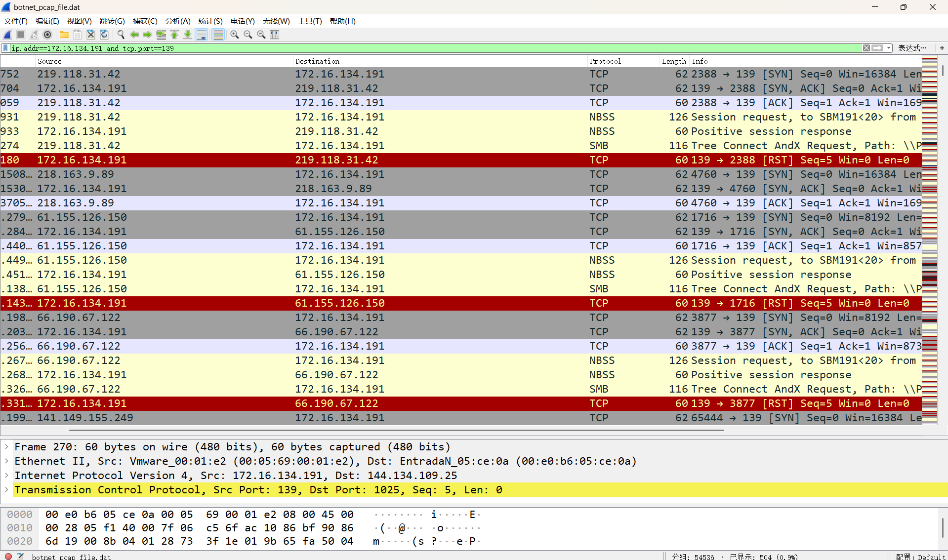Viewport: 948px width, 560px height.
Task: Click hex offset row 0010
Action: [x=20, y=528]
